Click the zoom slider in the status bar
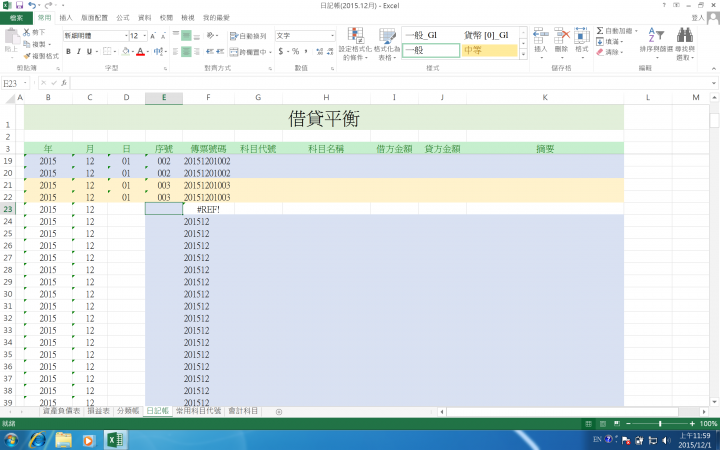This screenshot has width=720, height=450. coord(660,424)
